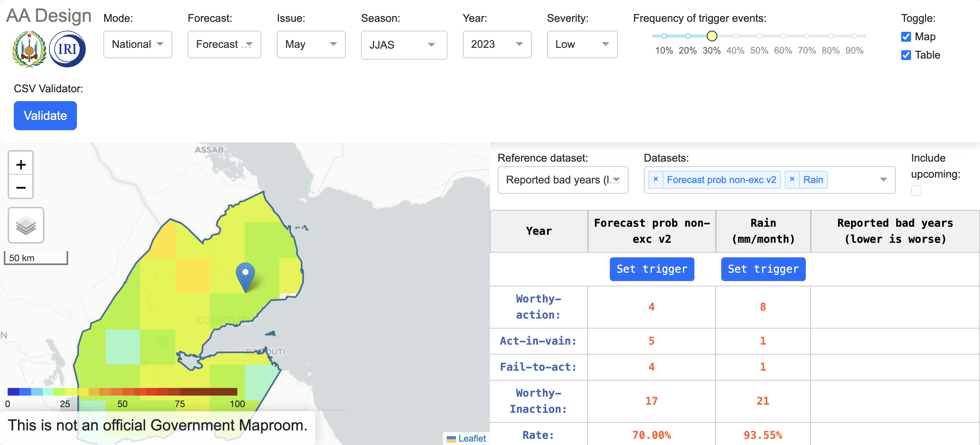Zoom in on the map
The height and width of the screenshot is (445, 980).
[x=21, y=164]
